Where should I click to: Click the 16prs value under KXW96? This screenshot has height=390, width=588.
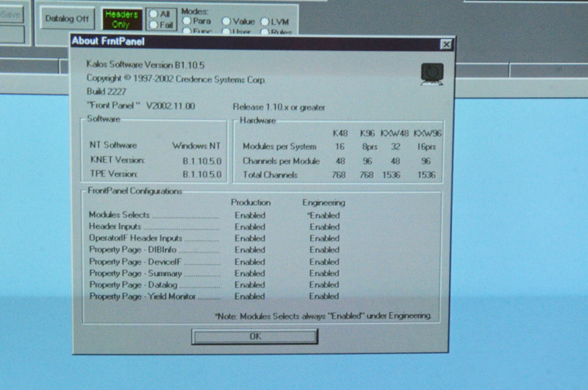(426, 146)
